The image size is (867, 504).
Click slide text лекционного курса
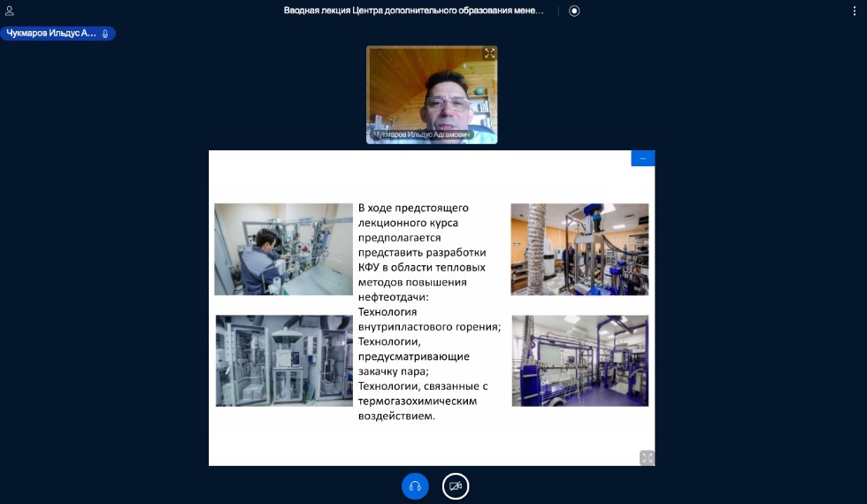407,223
